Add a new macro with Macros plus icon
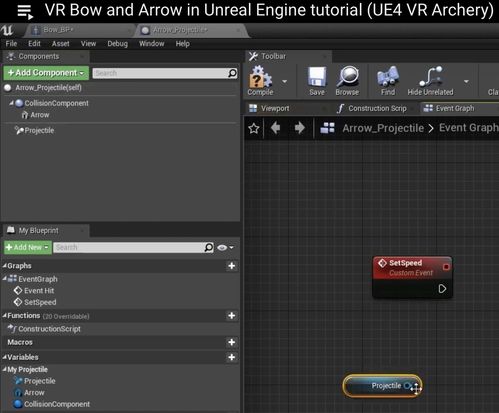The width and height of the screenshot is (499, 413). coord(232,342)
